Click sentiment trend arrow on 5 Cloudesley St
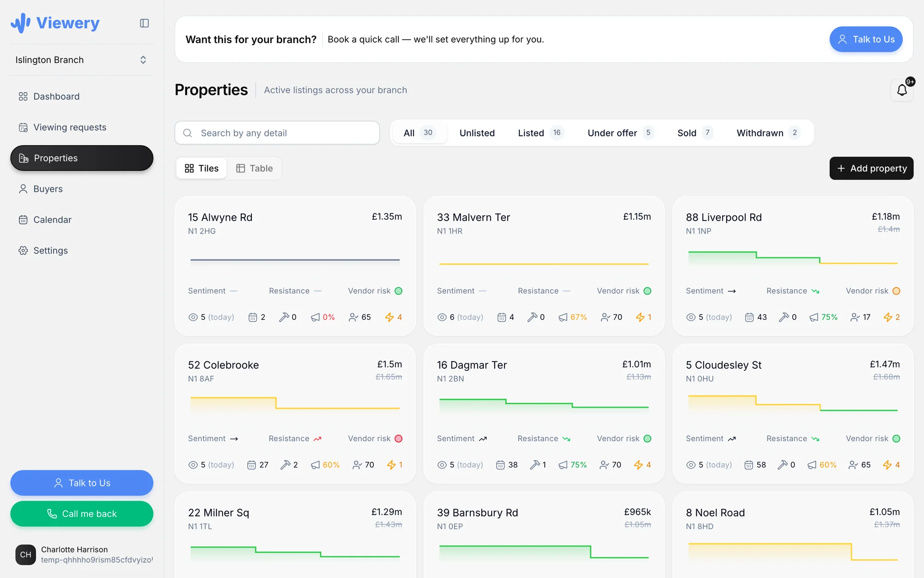The image size is (924, 578). pyautogui.click(x=732, y=439)
